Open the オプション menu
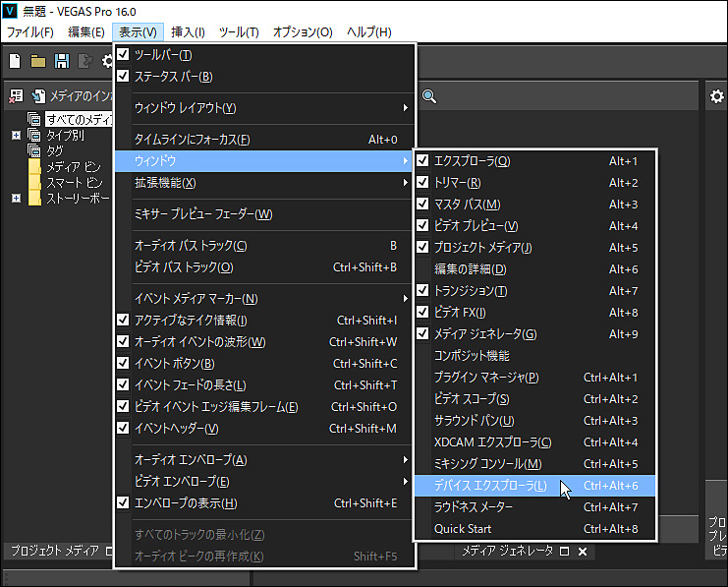Viewport: 728px width, 587px height. (303, 32)
